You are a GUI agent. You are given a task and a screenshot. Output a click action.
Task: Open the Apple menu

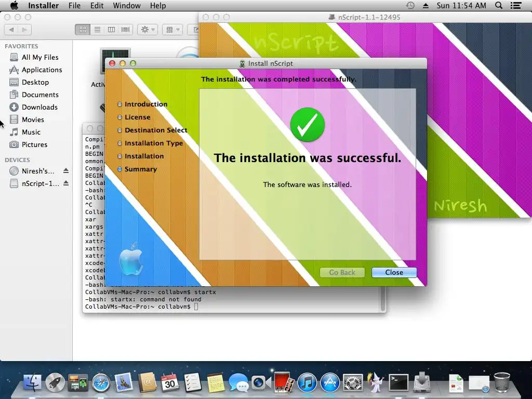[x=14, y=6]
